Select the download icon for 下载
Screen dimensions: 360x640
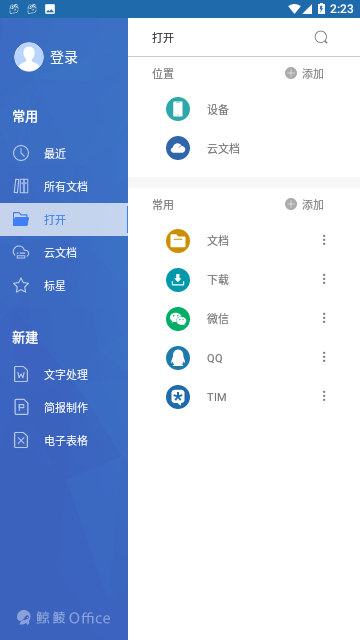tap(178, 280)
